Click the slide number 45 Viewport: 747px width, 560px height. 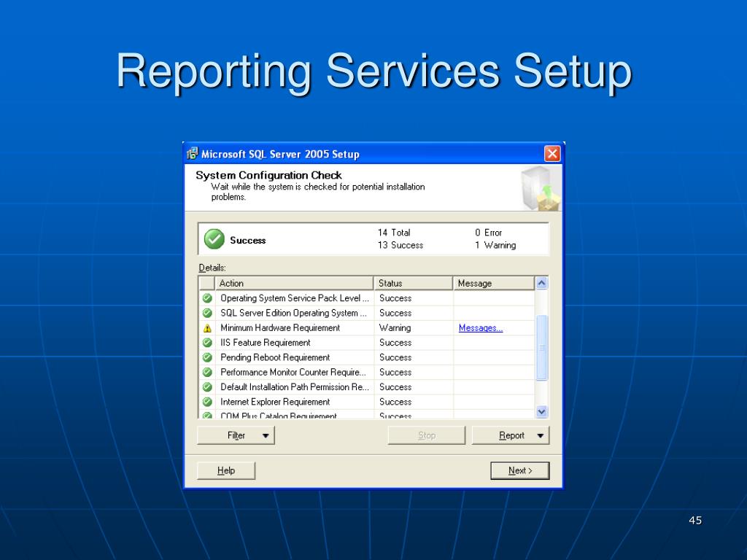pyautogui.click(x=695, y=520)
